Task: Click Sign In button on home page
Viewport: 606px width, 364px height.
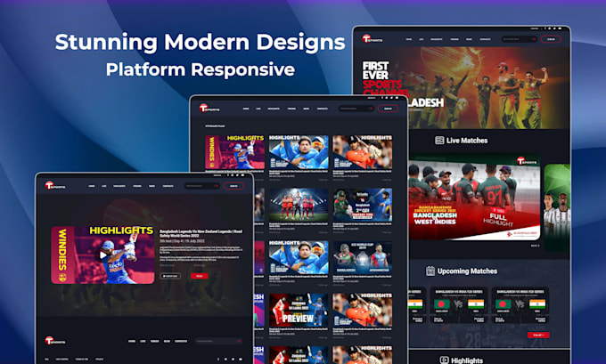Action: (x=551, y=39)
